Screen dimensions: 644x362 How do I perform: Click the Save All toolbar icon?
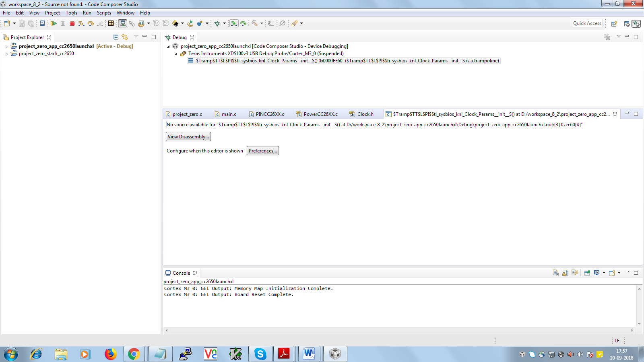coord(31,23)
